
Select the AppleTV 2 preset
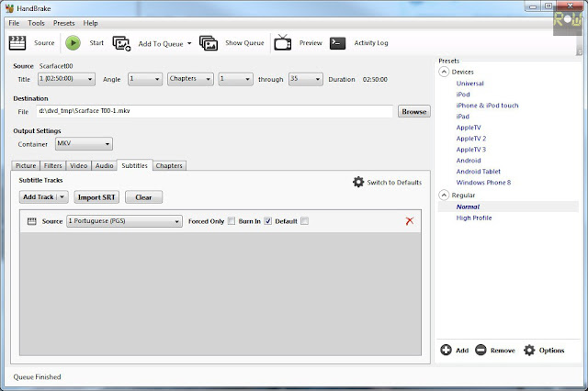(x=471, y=139)
